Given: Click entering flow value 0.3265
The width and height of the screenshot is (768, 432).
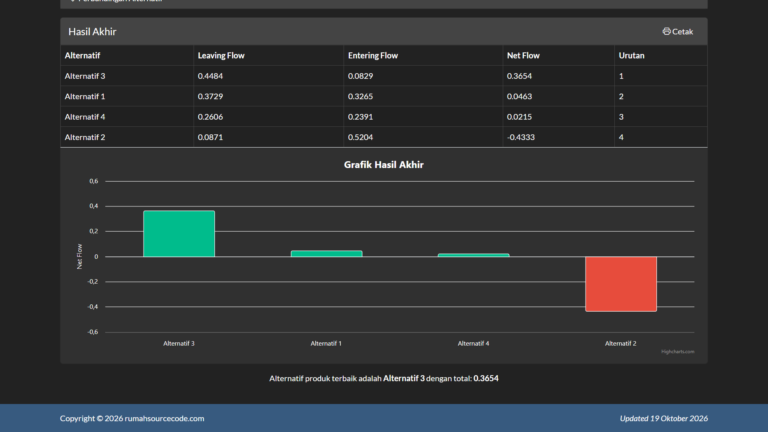Looking at the screenshot, I should click(x=360, y=96).
